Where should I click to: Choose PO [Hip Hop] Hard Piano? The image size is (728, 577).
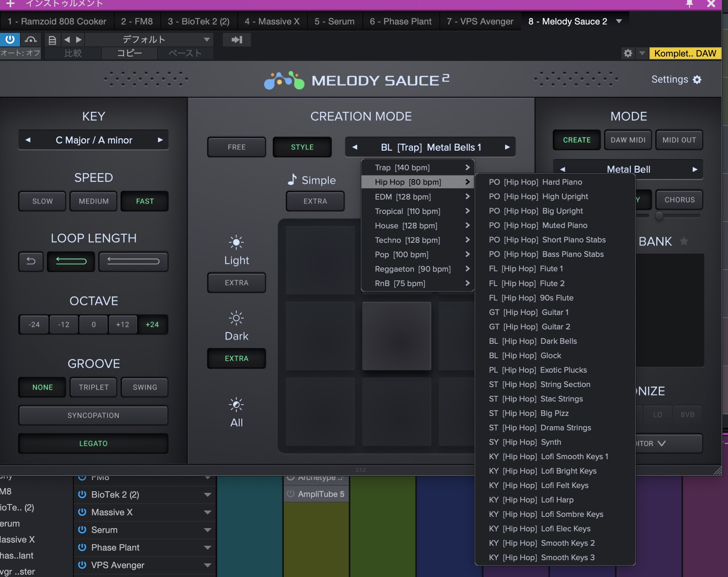555,182
